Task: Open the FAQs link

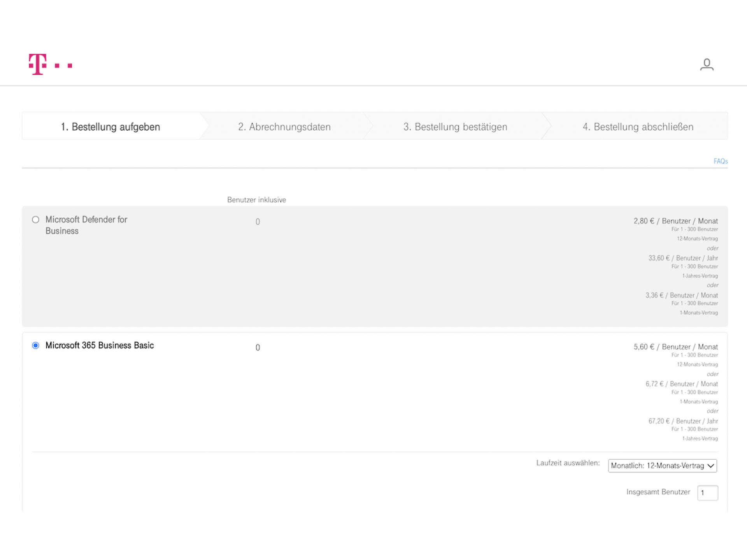Action: click(720, 161)
